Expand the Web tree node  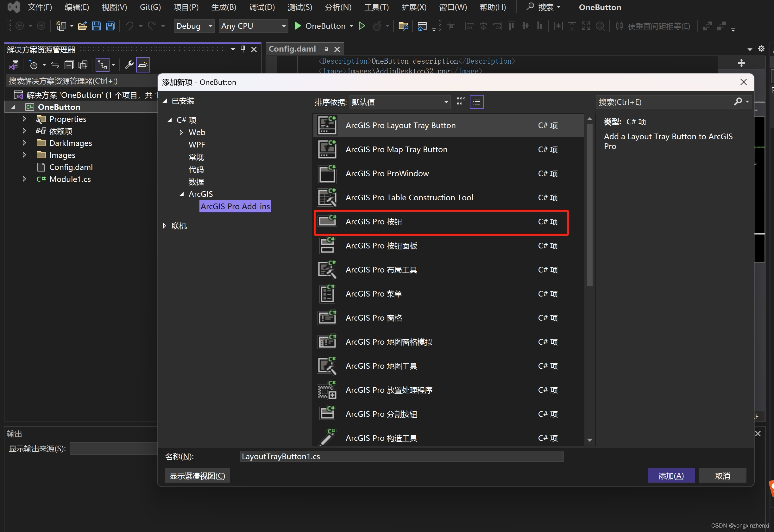pyautogui.click(x=181, y=132)
